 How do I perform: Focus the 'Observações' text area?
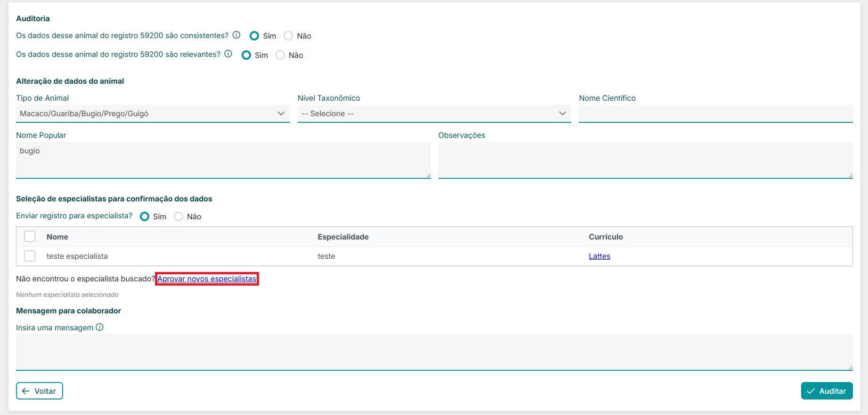[645, 160]
